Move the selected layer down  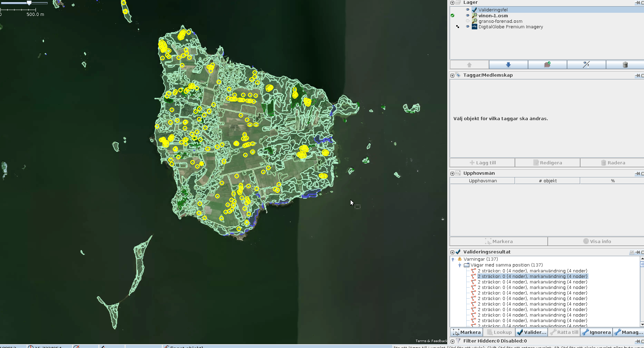508,65
